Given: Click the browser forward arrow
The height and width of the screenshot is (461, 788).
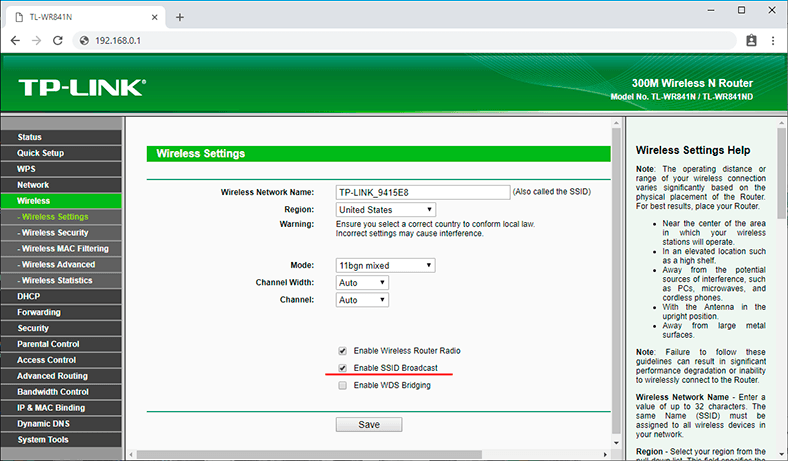Looking at the screenshot, I should [x=37, y=41].
